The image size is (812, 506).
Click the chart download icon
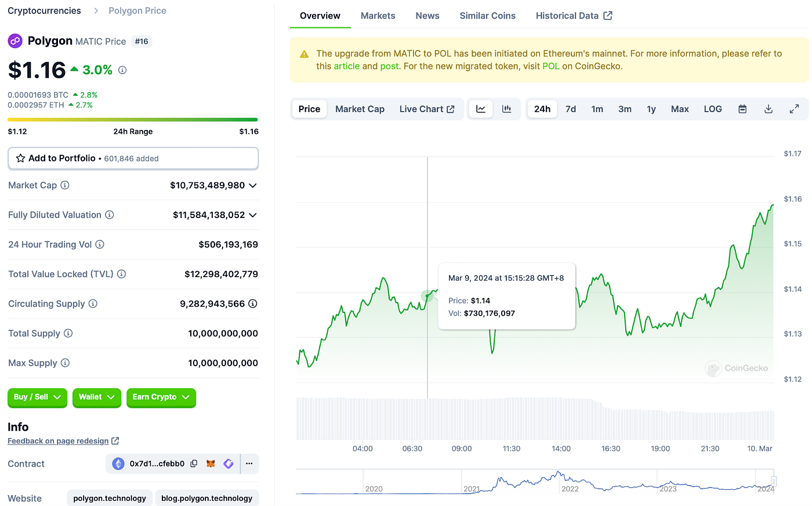click(x=768, y=108)
